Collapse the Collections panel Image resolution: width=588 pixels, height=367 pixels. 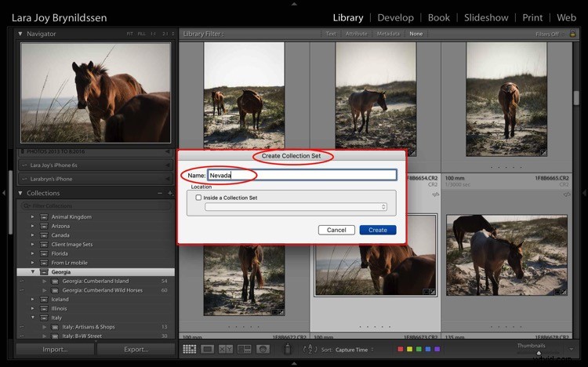[20, 193]
